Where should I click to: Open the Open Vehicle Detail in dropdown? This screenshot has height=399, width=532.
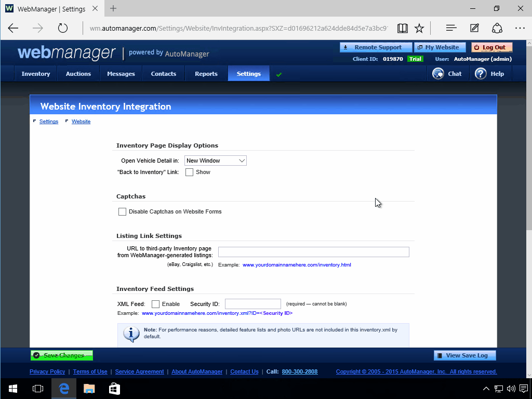click(215, 161)
